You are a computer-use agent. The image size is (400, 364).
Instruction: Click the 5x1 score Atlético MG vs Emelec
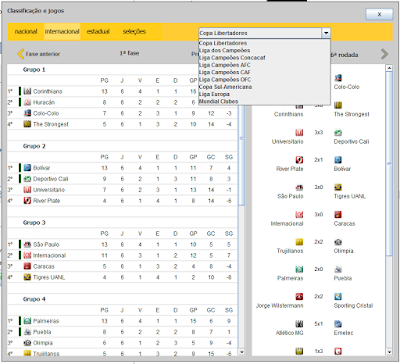[319, 324]
